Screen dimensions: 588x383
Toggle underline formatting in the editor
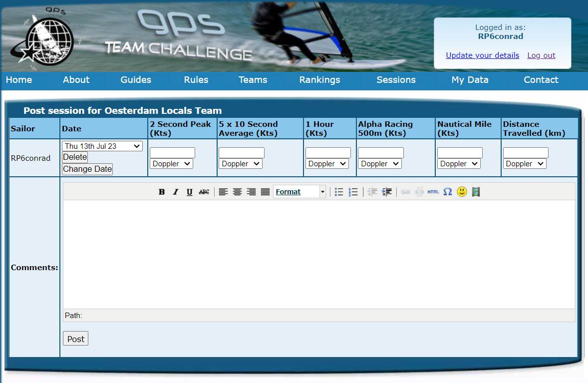[190, 192]
